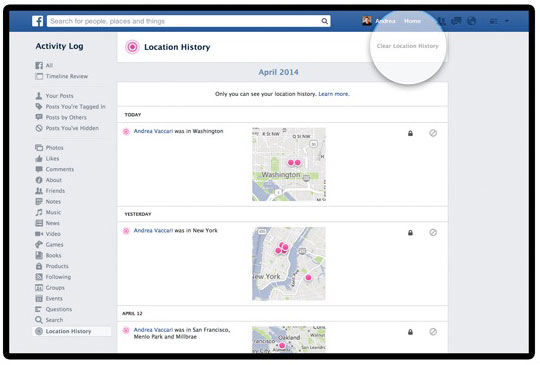
Task: Open Timeline Review
Action: 66,76
